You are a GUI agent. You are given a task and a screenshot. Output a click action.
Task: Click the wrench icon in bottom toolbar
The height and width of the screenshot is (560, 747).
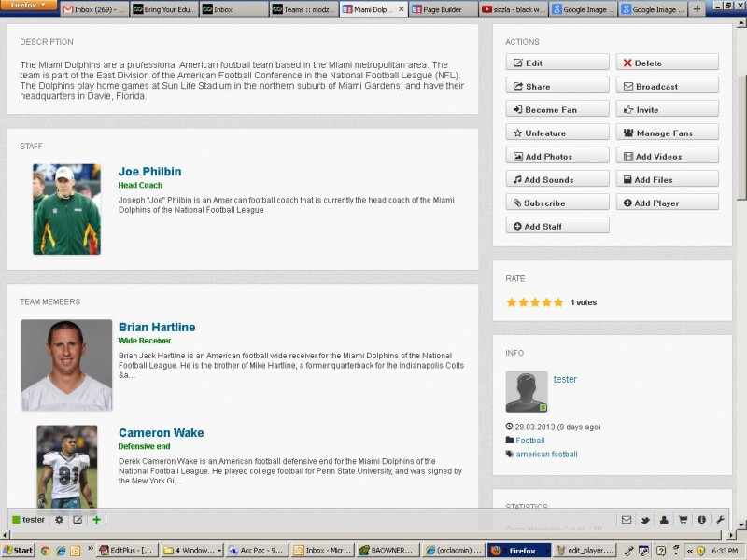pos(720,520)
